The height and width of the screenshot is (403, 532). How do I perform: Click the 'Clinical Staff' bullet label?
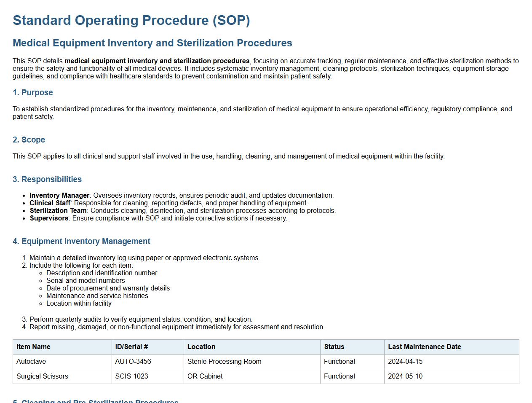pyautogui.click(x=50, y=203)
